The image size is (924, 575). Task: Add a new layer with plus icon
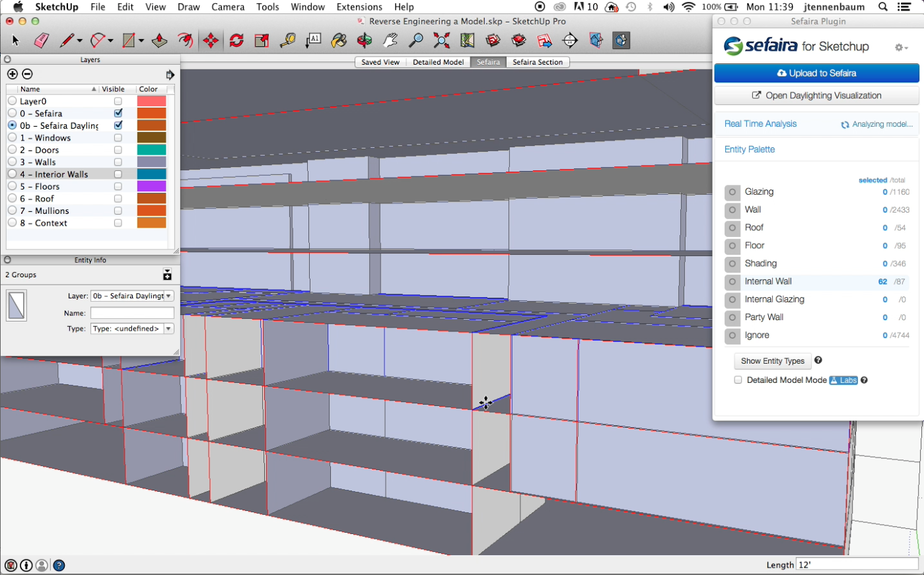click(13, 74)
